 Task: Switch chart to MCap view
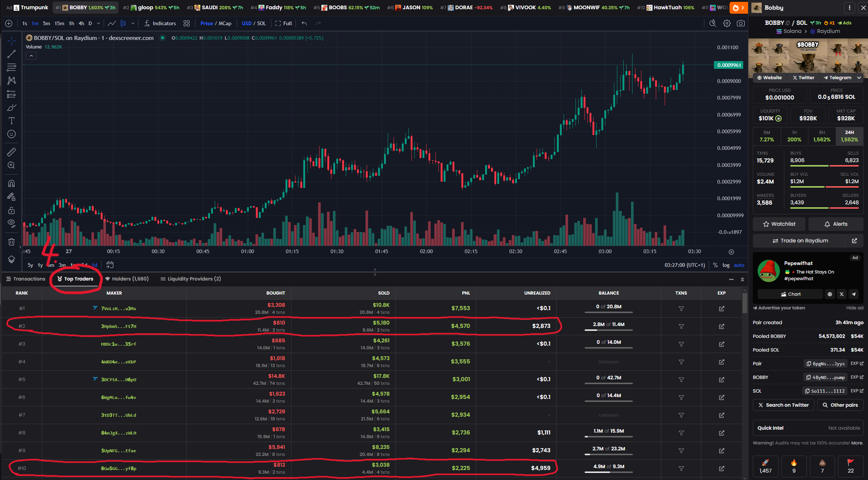[225, 23]
